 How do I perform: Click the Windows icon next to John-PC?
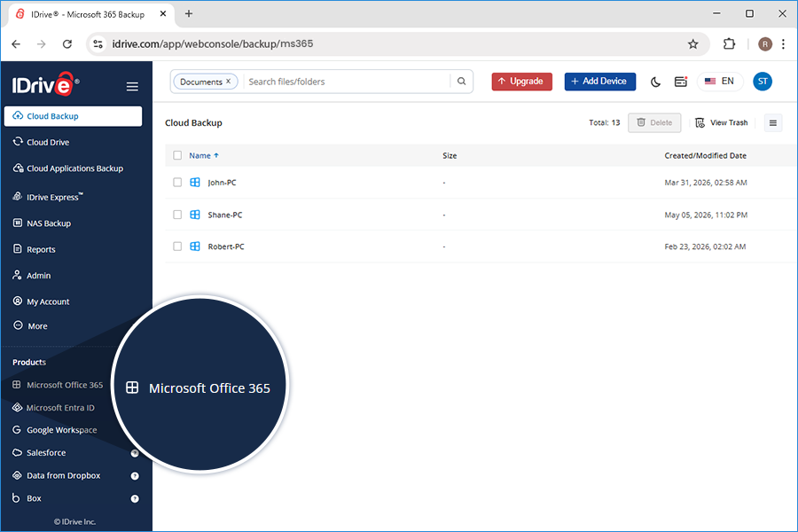(x=195, y=183)
